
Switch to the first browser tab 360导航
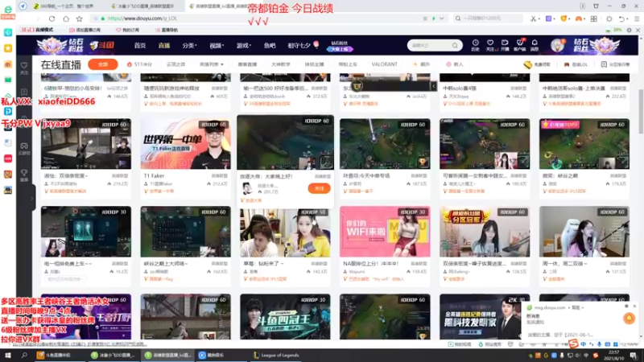click(64, 6)
